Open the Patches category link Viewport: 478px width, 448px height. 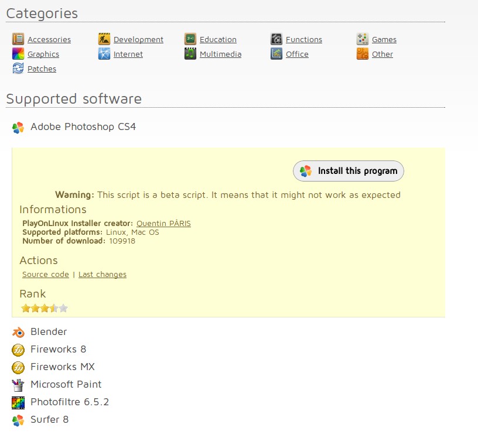(x=42, y=69)
